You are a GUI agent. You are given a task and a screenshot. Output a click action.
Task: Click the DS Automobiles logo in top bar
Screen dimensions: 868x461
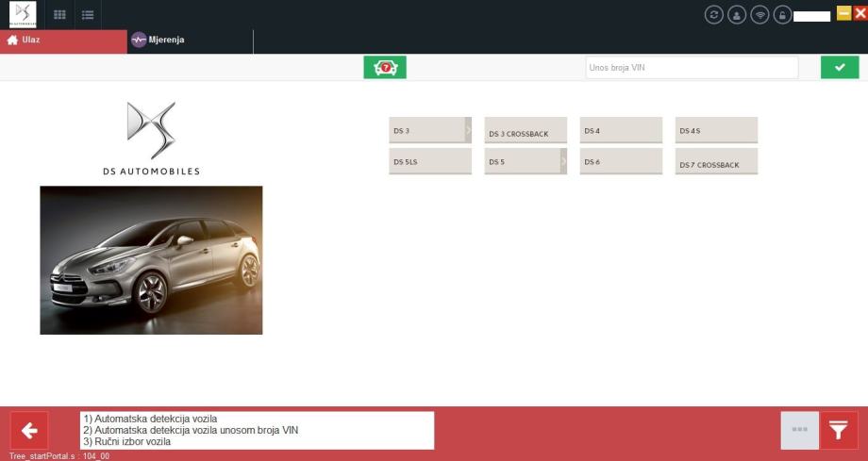point(23,14)
